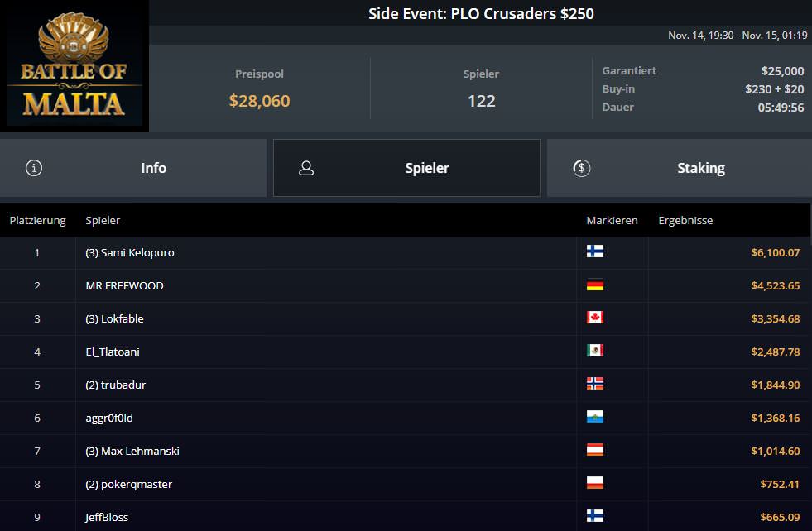Select player name Sami Kelopuro
The height and width of the screenshot is (531, 812).
130,252
